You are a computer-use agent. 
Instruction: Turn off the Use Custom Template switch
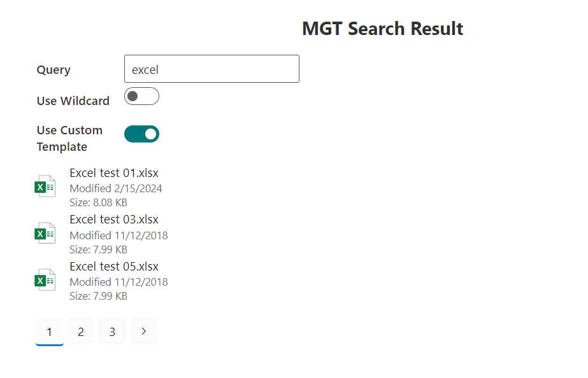141,134
